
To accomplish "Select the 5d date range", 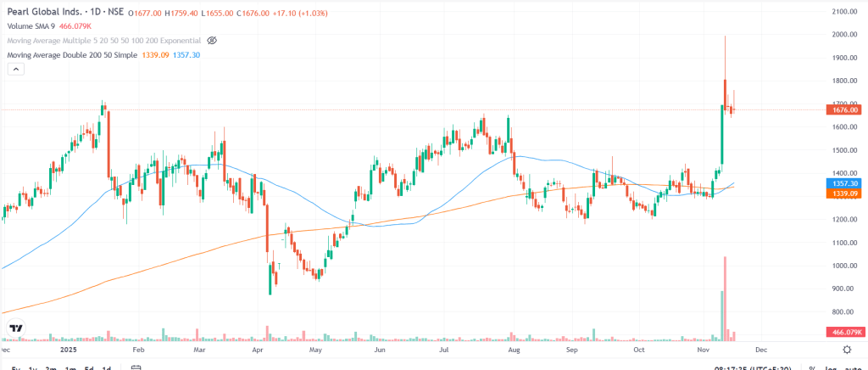I will click(89, 367).
